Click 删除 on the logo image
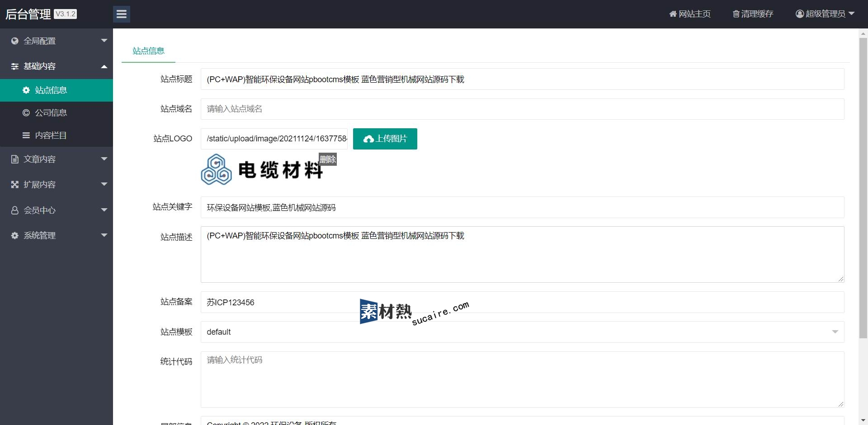Image resolution: width=868 pixels, height=425 pixels. point(328,159)
